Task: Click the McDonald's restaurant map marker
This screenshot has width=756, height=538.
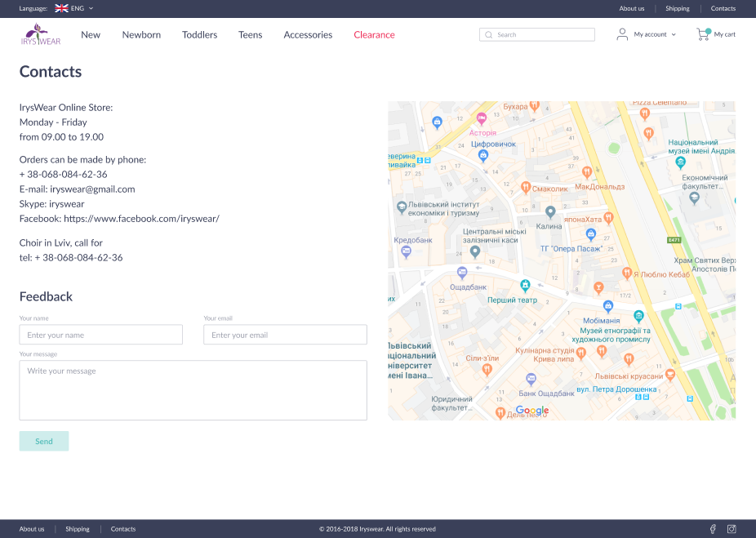Action: tap(586, 172)
